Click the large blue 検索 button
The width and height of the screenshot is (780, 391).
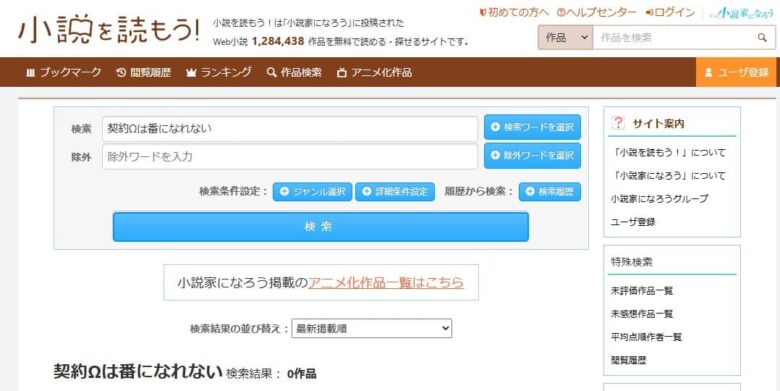(320, 227)
